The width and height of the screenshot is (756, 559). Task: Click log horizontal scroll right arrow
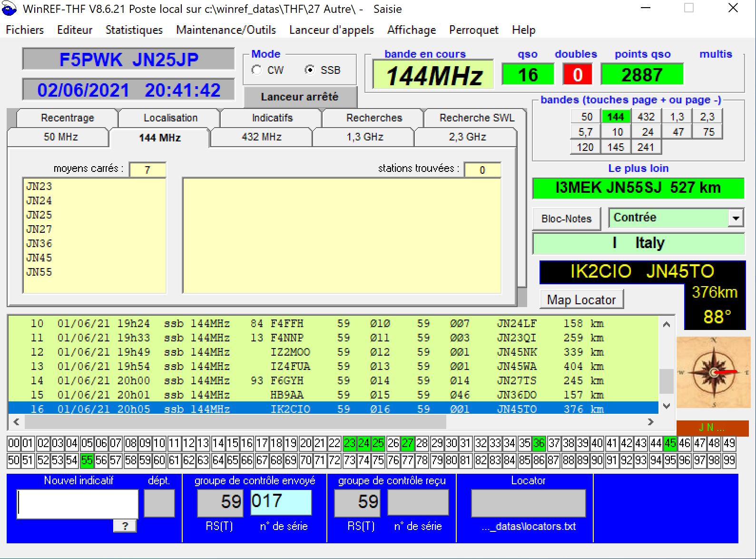point(650,422)
